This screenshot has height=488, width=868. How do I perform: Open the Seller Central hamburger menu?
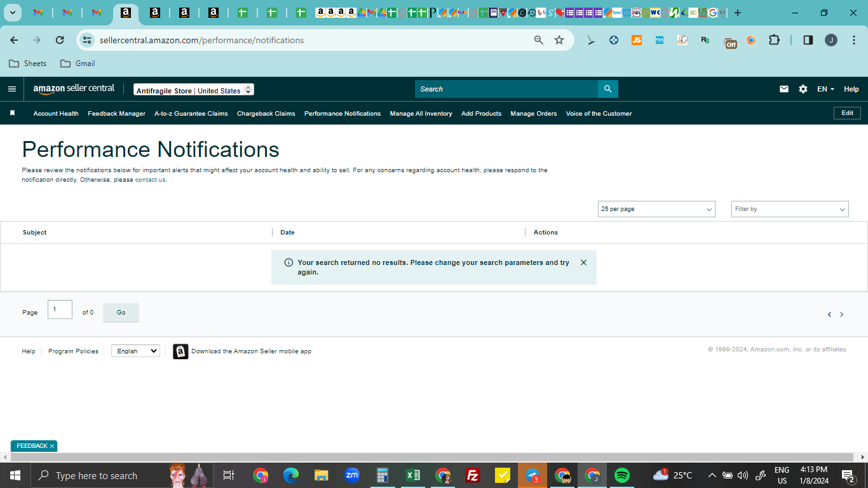click(x=11, y=89)
